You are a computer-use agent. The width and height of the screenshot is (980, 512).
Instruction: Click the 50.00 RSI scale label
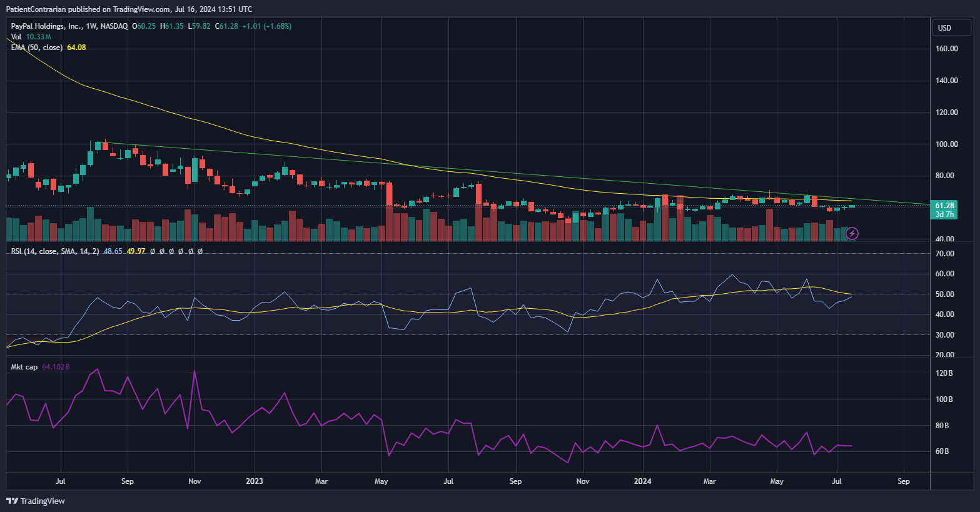[x=945, y=294]
